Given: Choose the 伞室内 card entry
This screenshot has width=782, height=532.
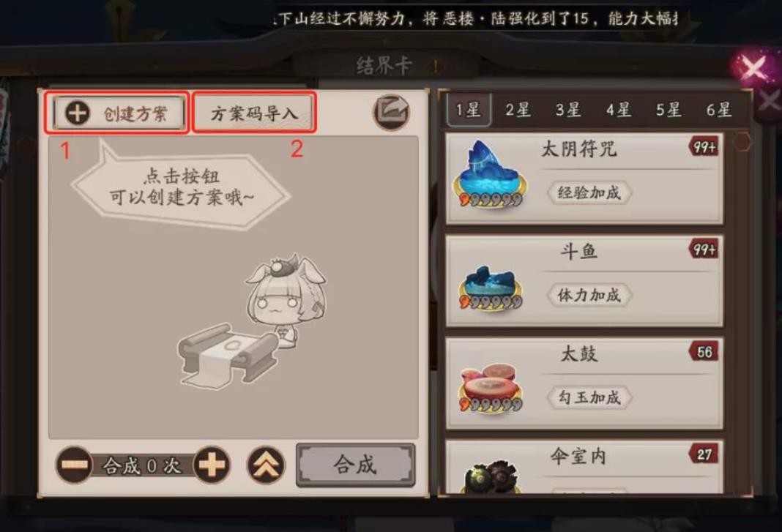Looking at the screenshot, I should 584,468.
